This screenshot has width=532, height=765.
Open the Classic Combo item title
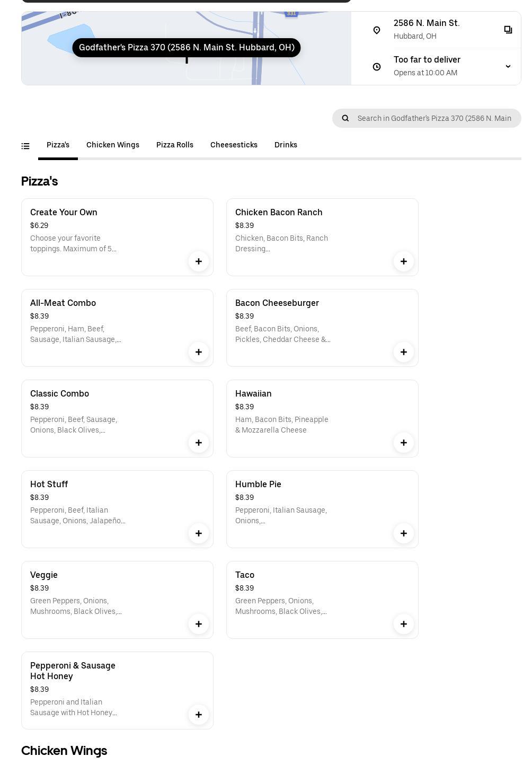[x=59, y=393]
